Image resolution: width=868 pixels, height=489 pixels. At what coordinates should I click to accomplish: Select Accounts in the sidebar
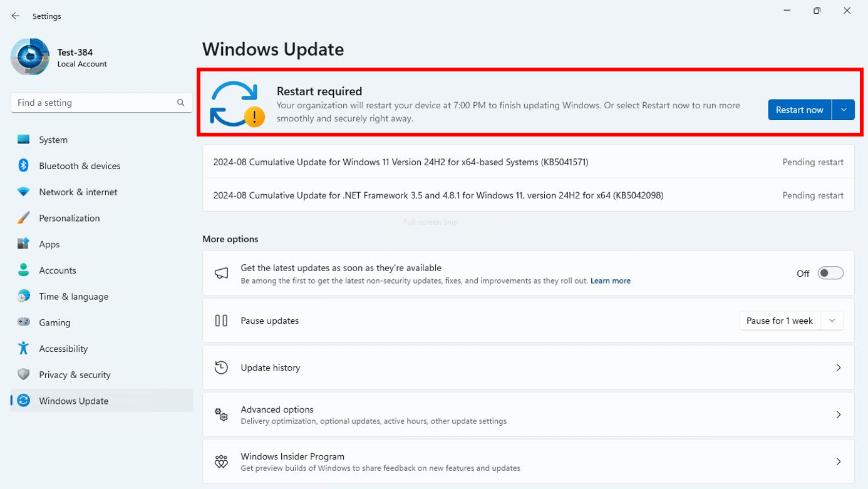click(101, 270)
